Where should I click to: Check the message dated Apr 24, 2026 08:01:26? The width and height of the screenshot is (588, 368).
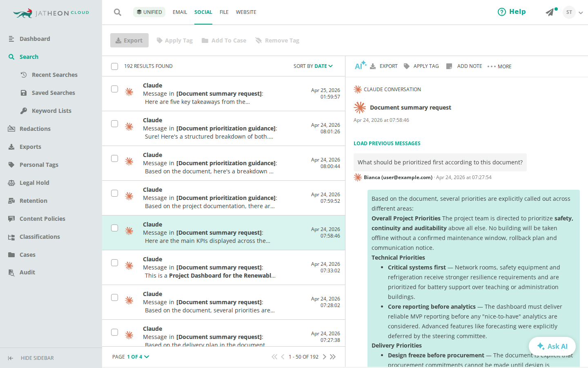tap(115, 124)
